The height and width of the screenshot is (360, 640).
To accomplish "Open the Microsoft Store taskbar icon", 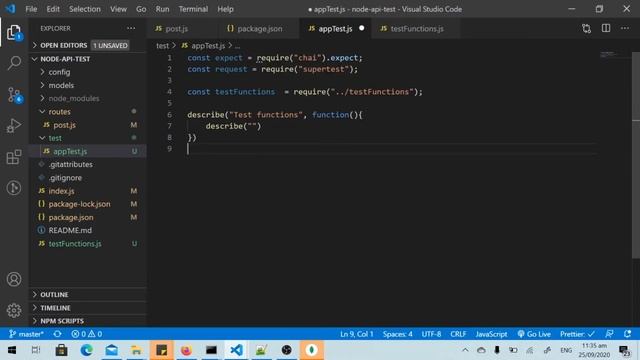I will point(62,350).
